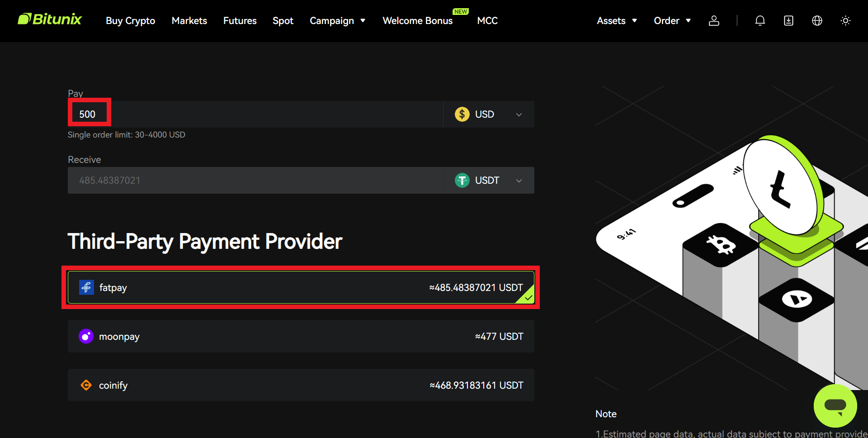Click the USD dollar coin icon
868x438 pixels.
pos(462,114)
